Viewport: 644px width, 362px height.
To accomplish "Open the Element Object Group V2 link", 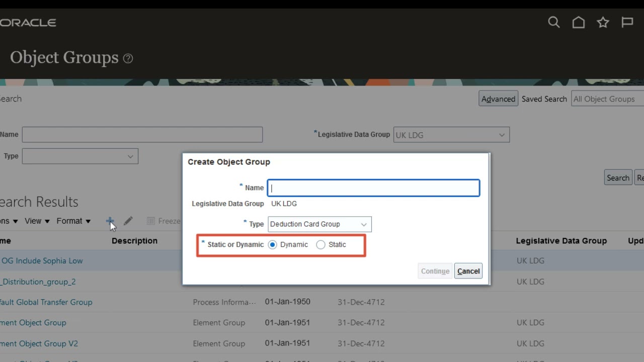I will click(39, 344).
